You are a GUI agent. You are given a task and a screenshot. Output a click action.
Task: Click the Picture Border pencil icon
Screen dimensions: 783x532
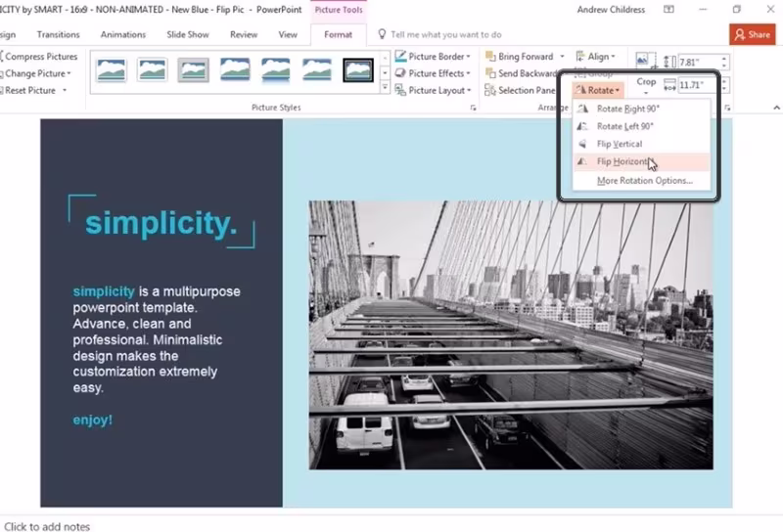click(400, 56)
